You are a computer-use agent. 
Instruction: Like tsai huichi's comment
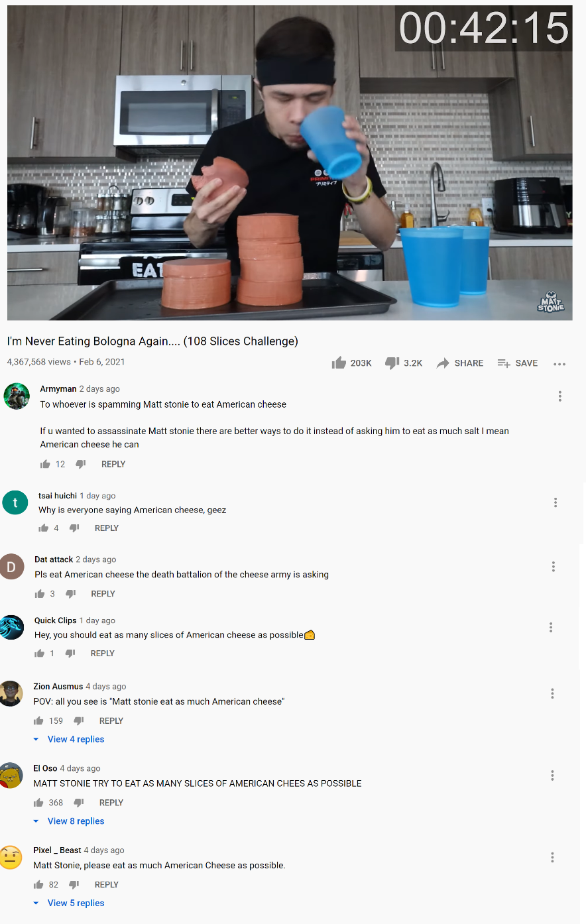[x=44, y=528]
